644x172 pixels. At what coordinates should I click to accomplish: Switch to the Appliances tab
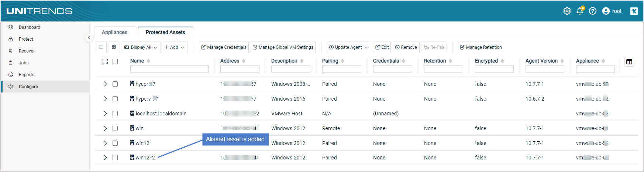pos(114,33)
